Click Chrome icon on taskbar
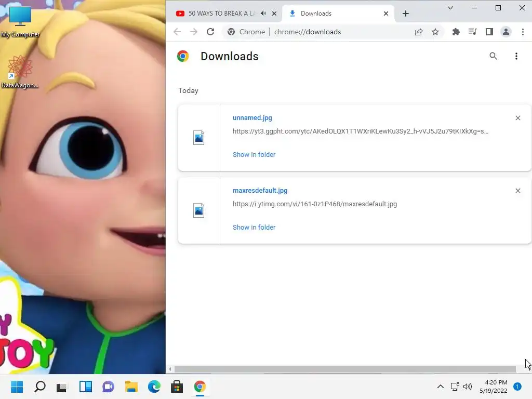 pos(199,387)
